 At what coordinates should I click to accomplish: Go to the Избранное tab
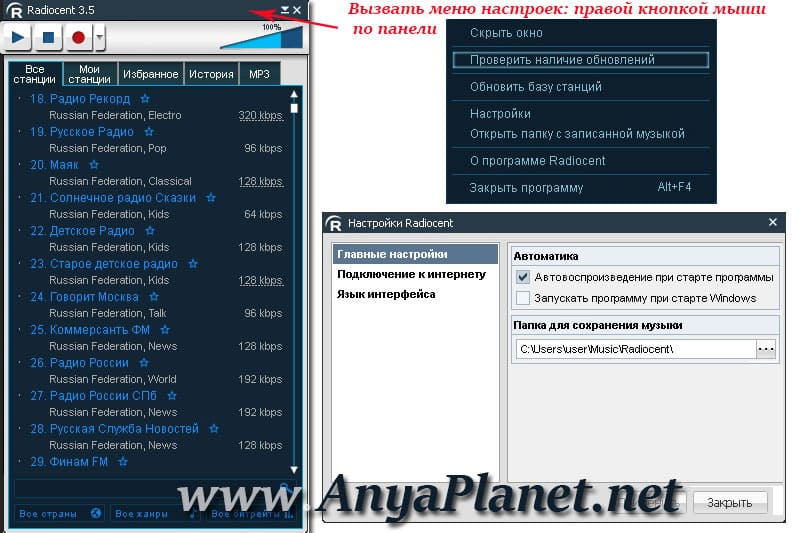tap(151, 74)
